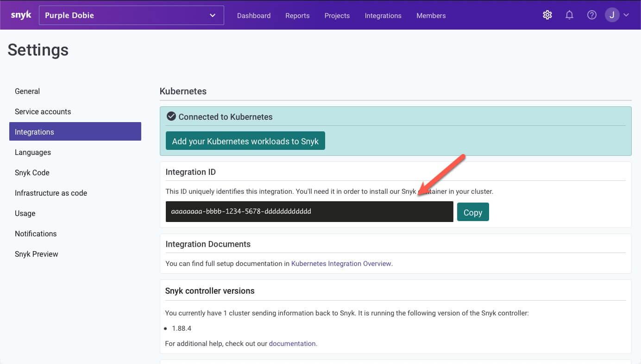Click the Integration ID value field

[x=309, y=211]
